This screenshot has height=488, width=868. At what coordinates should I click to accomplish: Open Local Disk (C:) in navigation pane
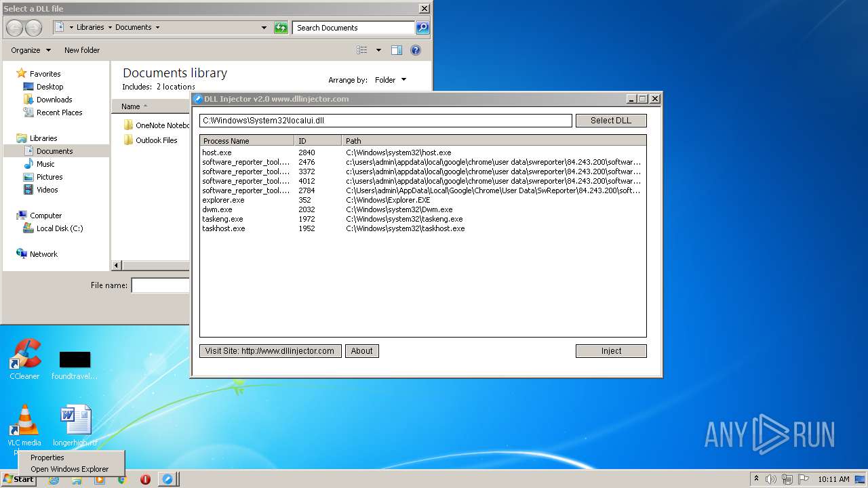click(x=60, y=228)
